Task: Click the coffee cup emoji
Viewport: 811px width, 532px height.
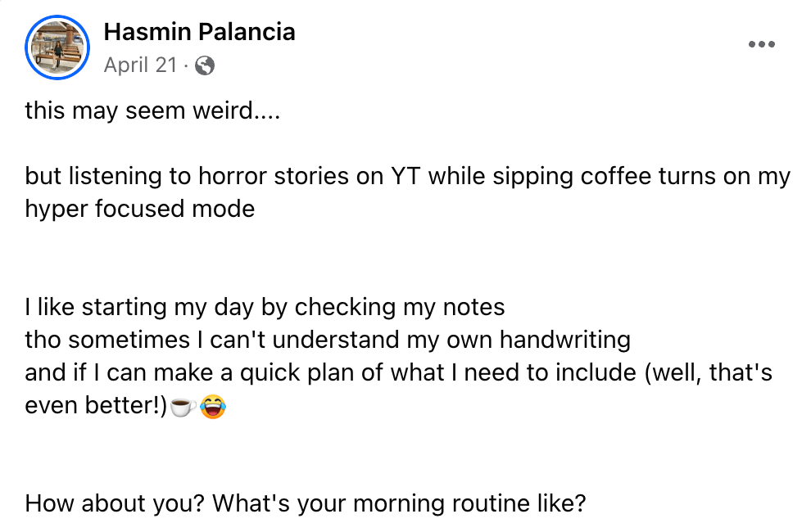Action: [183, 407]
